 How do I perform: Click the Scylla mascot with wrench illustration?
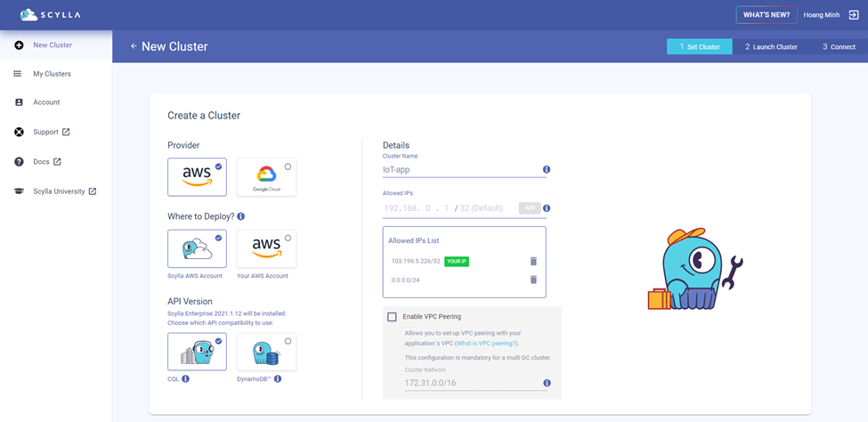695,269
